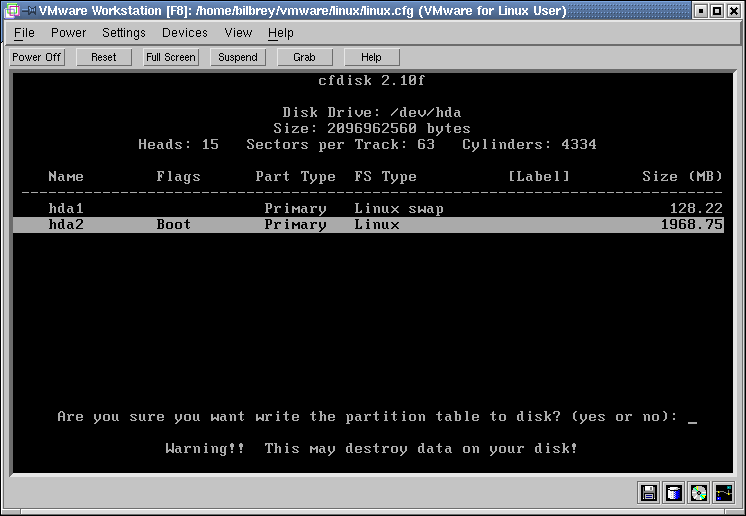Open the Devices menu
The height and width of the screenshot is (516, 746).
[185, 33]
